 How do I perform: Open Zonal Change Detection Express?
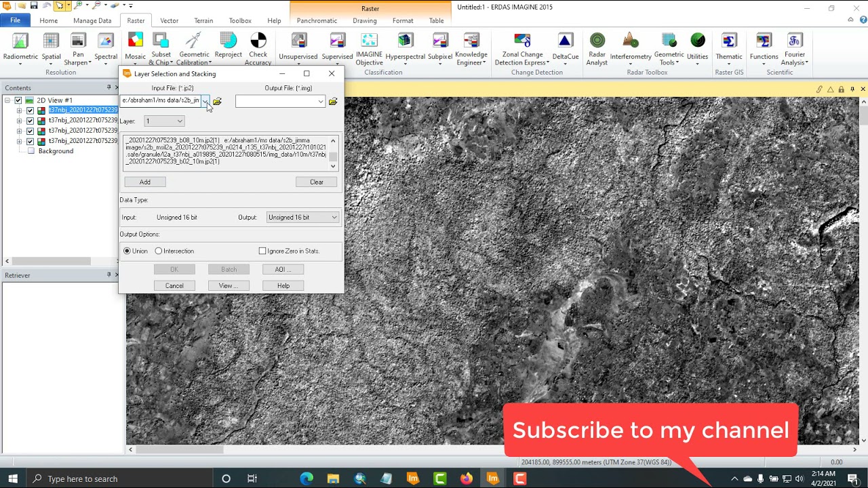[x=522, y=49]
